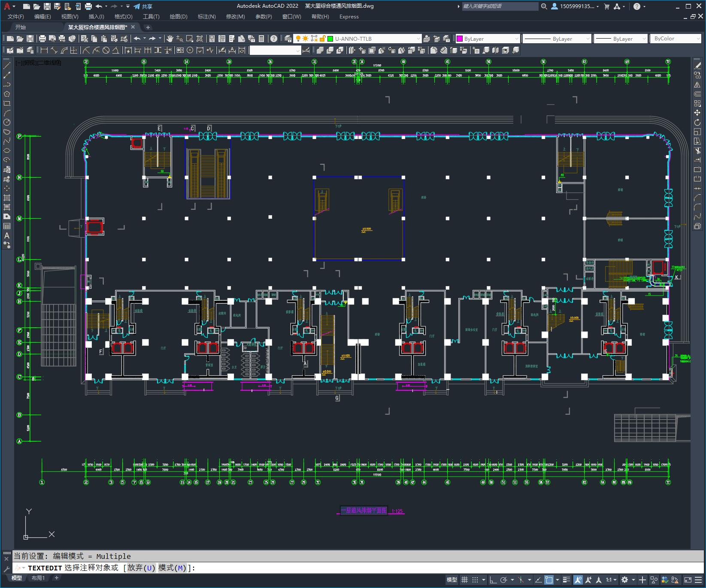Image resolution: width=706 pixels, height=588 pixels.
Task: Switch to the 布局1 layout tab
Action: coord(38,578)
